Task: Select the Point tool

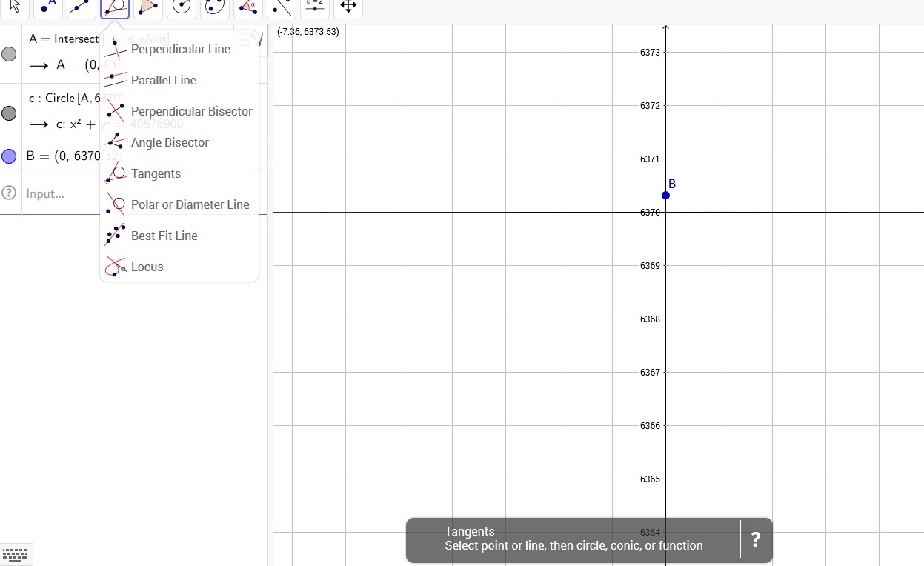Action: (48, 7)
